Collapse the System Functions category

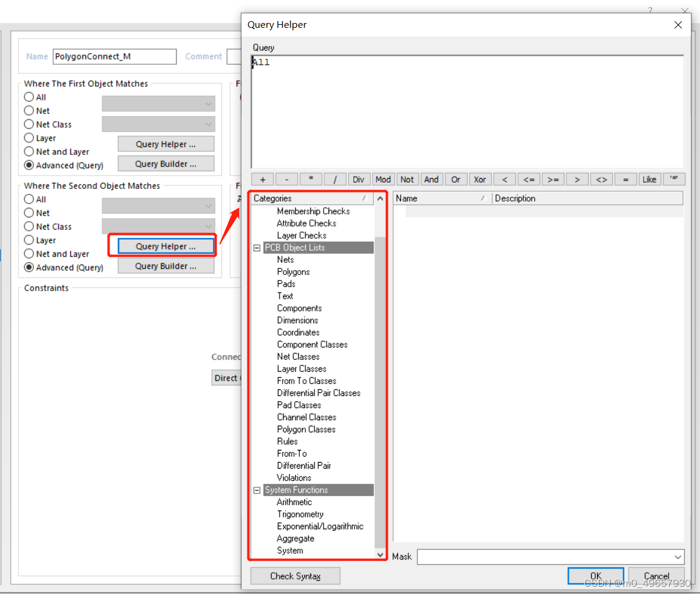pyautogui.click(x=257, y=490)
